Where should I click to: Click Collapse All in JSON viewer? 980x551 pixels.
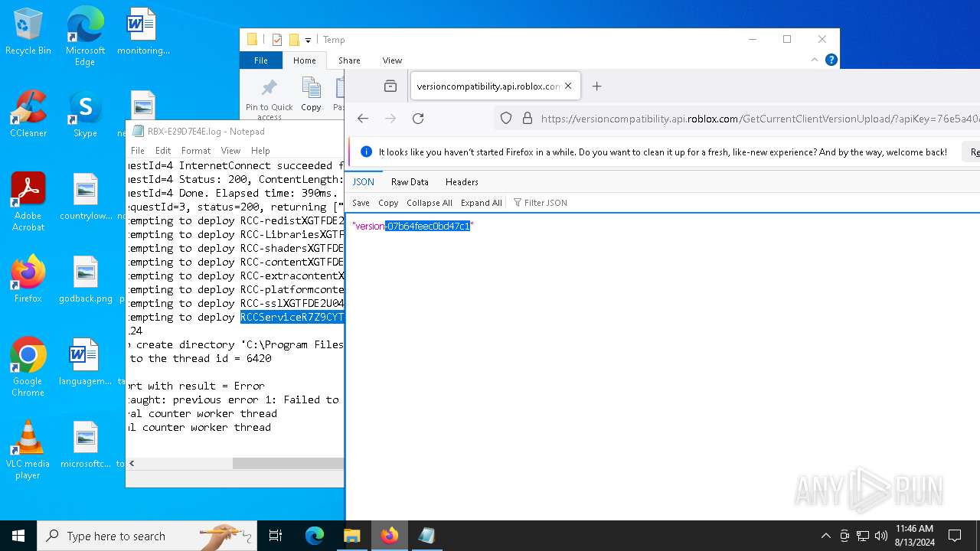(x=430, y=203)
